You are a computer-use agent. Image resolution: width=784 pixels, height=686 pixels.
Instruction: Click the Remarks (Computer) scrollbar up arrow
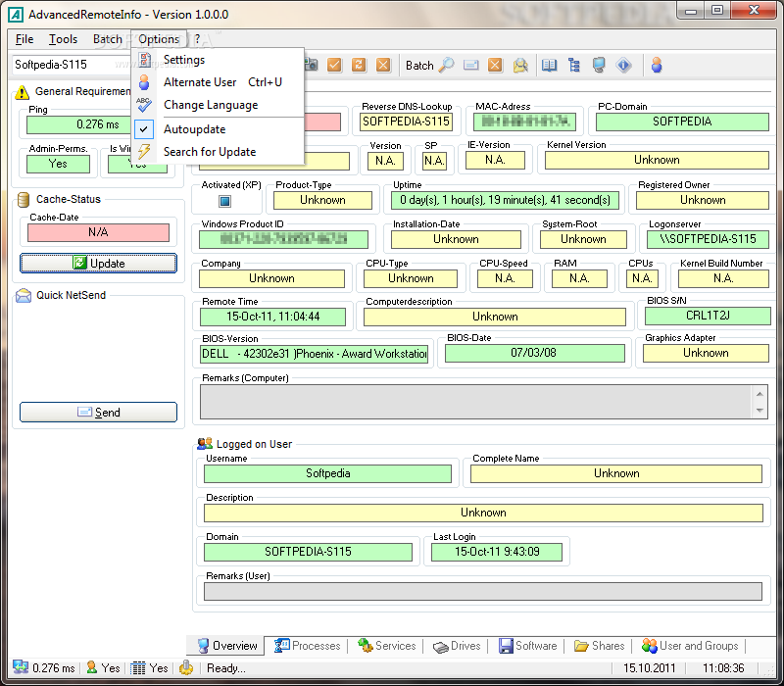click(x=759, y=394)
